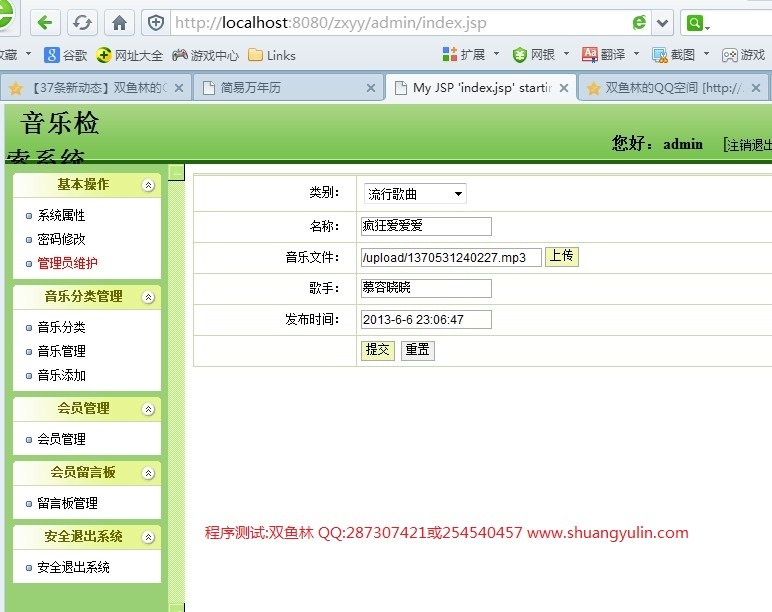Image resolution: width=772 pixels, height=612 pixels.
Task: Open the 谷歌 bookmark
Action: [65, 55]
